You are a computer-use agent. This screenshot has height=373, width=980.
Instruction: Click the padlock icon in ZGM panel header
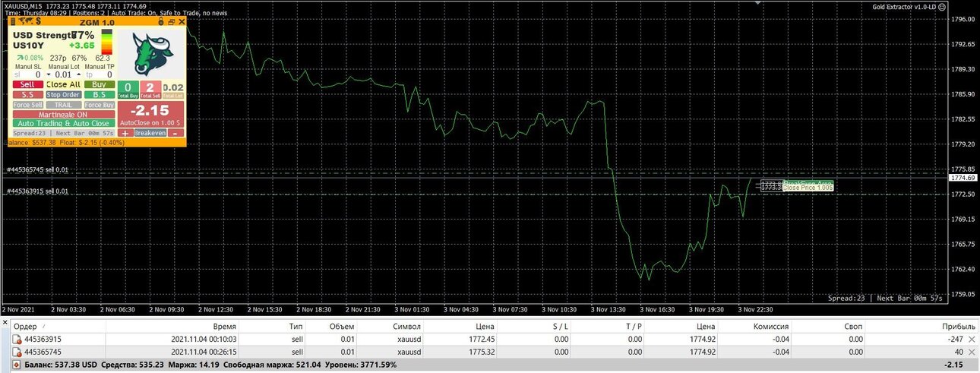[160, 21]
